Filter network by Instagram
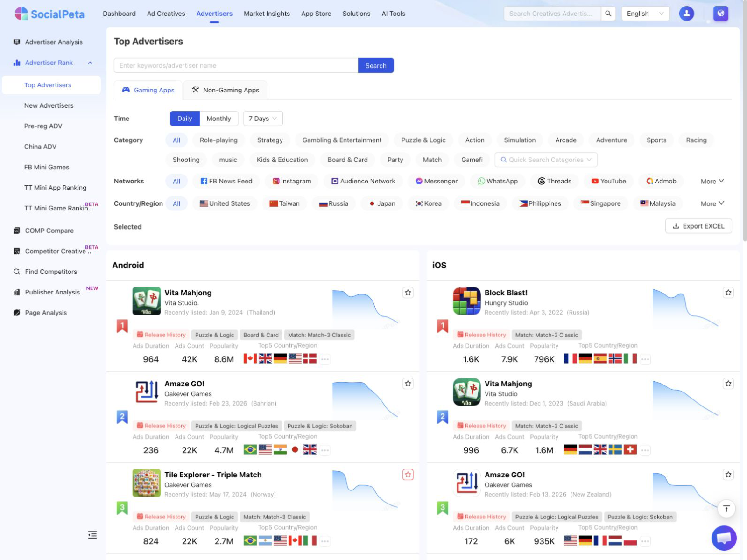The width and height of the screenshot is (747, 560). (292, 181)
